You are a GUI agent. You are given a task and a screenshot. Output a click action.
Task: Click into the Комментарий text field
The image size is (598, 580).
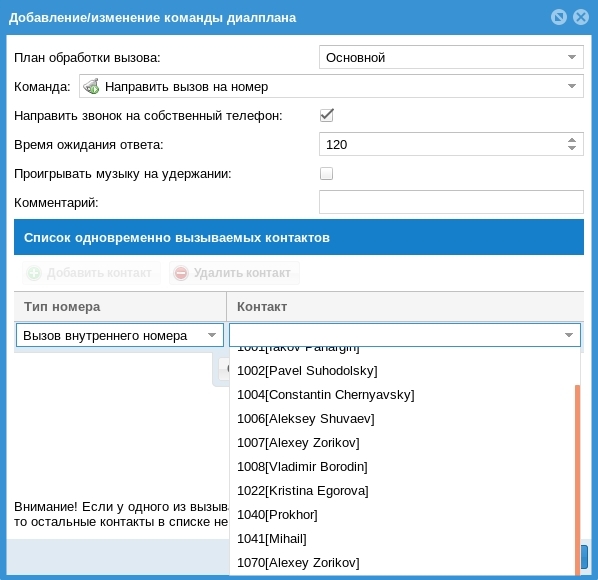(x=451, y=202)
